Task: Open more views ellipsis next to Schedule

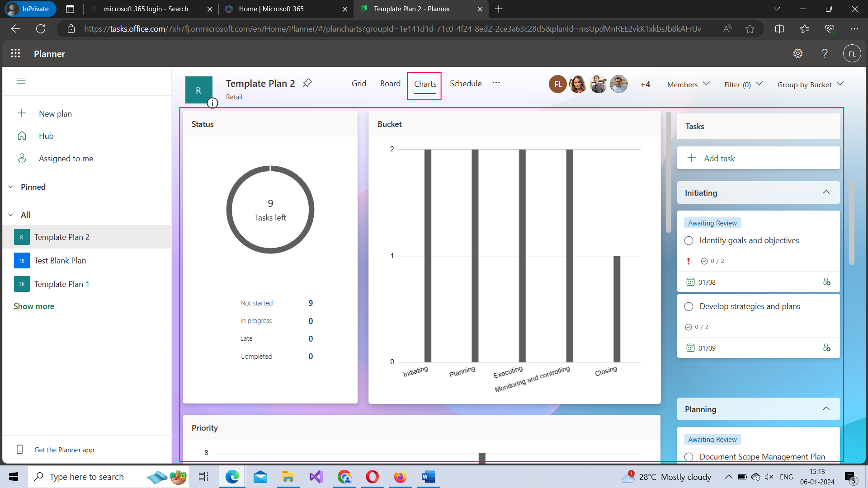Action: (496, 83)
